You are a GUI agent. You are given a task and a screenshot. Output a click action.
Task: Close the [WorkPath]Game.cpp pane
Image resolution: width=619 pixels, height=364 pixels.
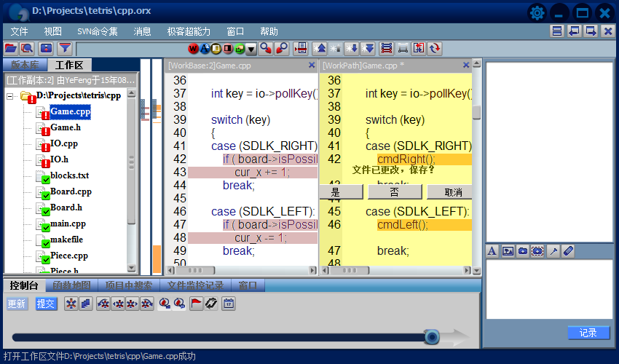coord(466,65)
